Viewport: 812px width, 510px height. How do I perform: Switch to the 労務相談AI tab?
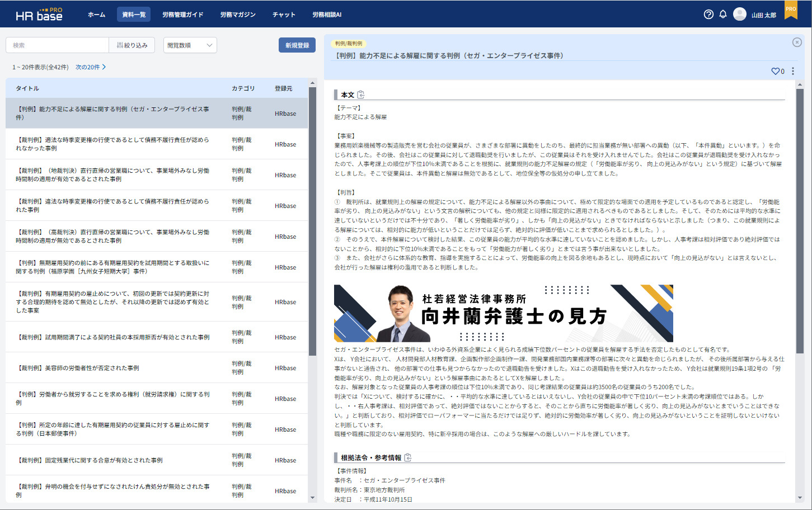click(327, 15)
